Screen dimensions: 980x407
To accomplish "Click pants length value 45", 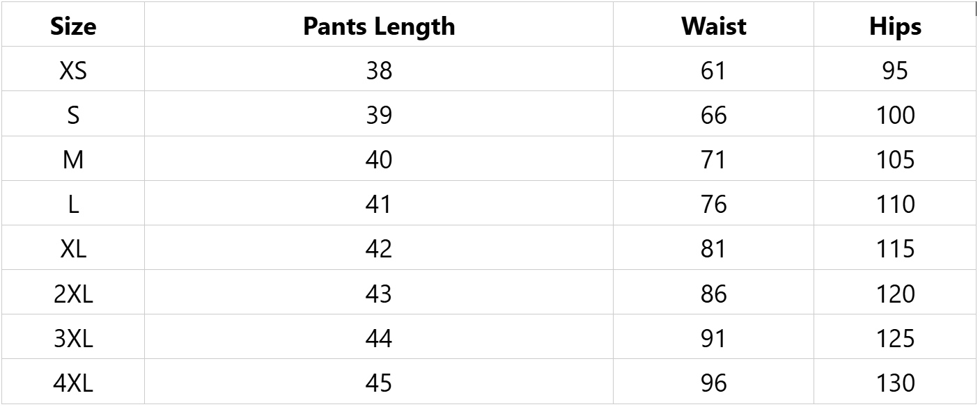I will (379, 382).
